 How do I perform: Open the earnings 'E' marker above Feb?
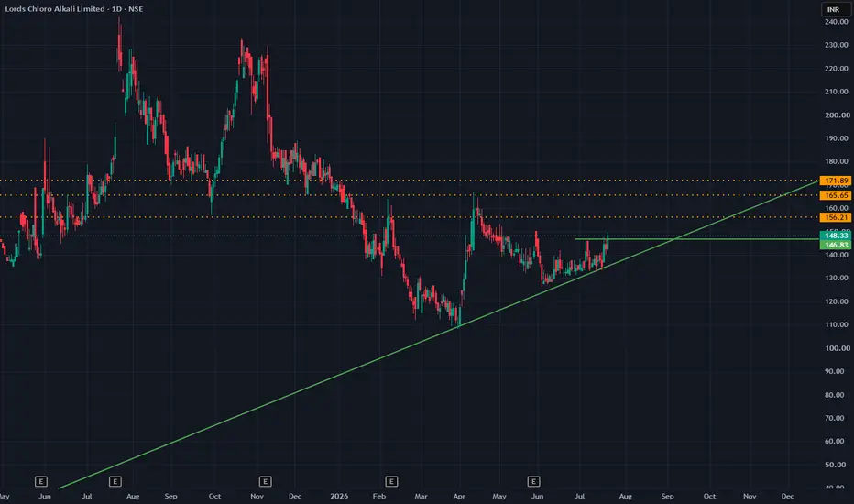tap(391, 481)
